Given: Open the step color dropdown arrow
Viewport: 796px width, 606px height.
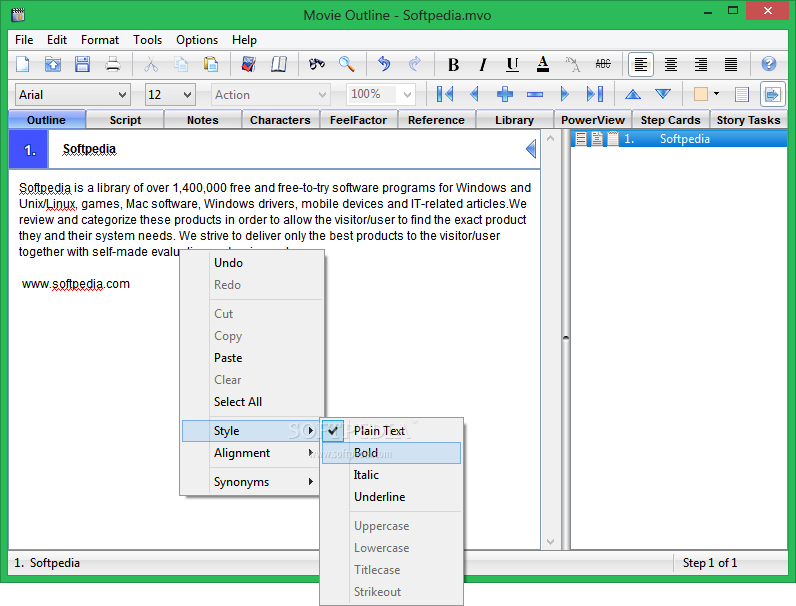Looking at the screenshot, I should [x=716, y=94].
